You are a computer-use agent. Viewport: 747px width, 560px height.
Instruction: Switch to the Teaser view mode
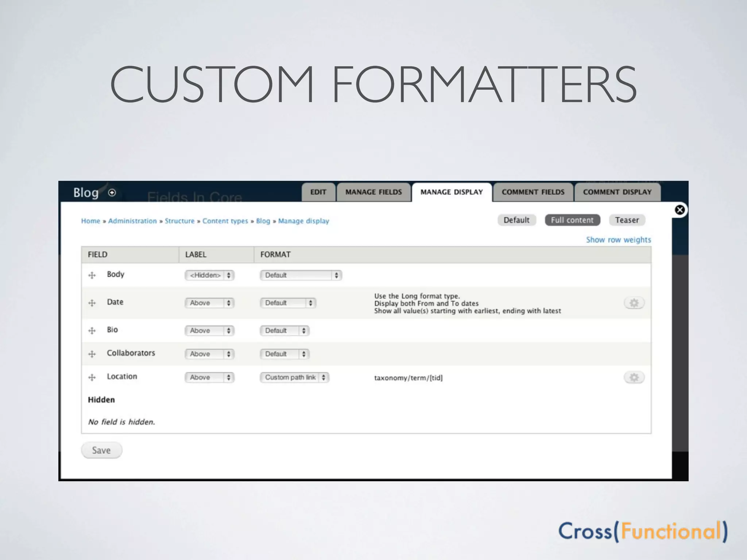pyautogui.click(x=627, y=220)
